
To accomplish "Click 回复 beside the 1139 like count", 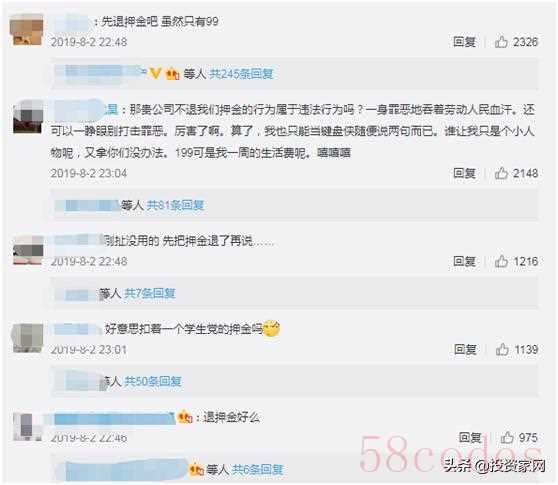I will tap(465, 349).
